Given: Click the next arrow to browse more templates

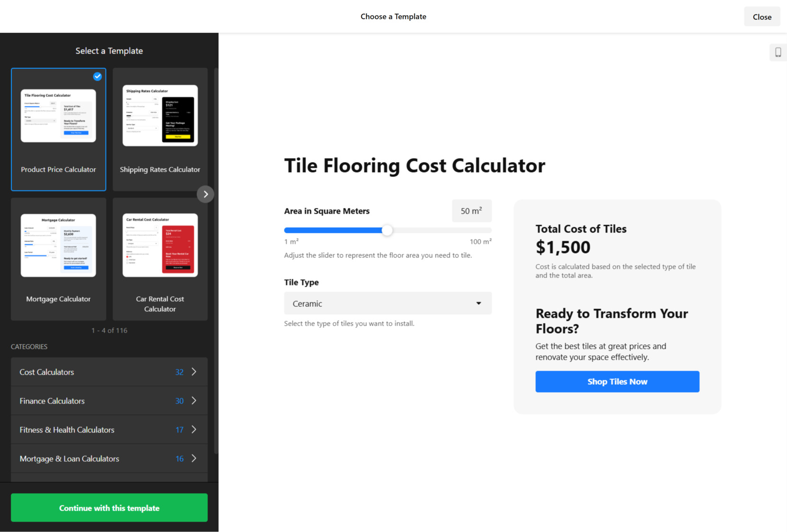Looking at the screenshot, I should point(205,194).
